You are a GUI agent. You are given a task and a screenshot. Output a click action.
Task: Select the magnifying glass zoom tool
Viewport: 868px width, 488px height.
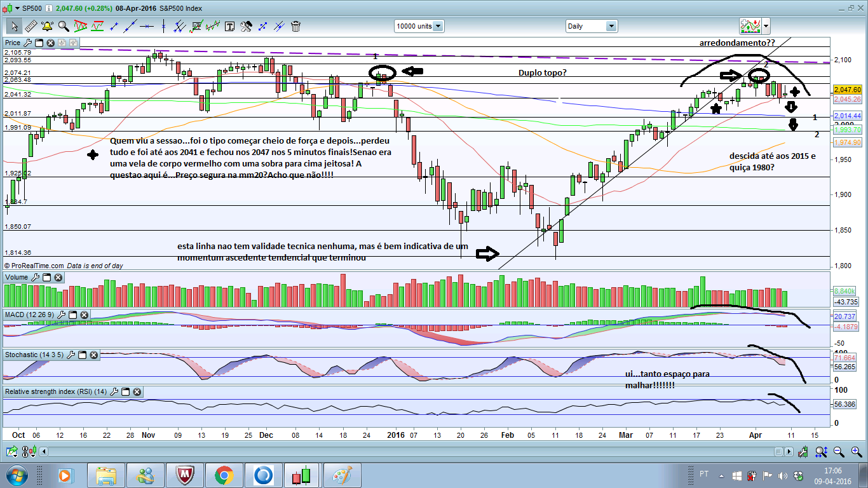tap(64, 26)
